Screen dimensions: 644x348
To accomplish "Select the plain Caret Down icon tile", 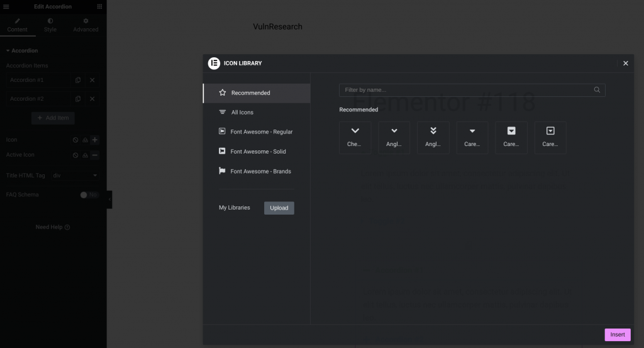I will click(x=472, y=138).
